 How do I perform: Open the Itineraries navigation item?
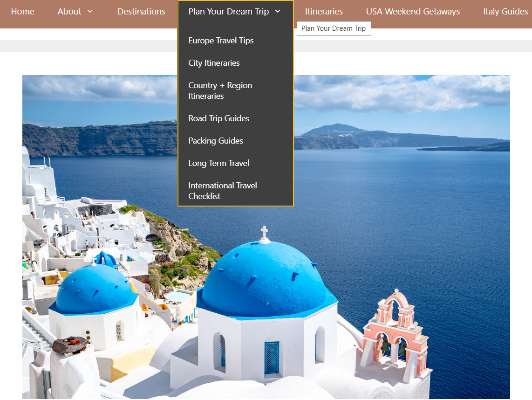324,11
